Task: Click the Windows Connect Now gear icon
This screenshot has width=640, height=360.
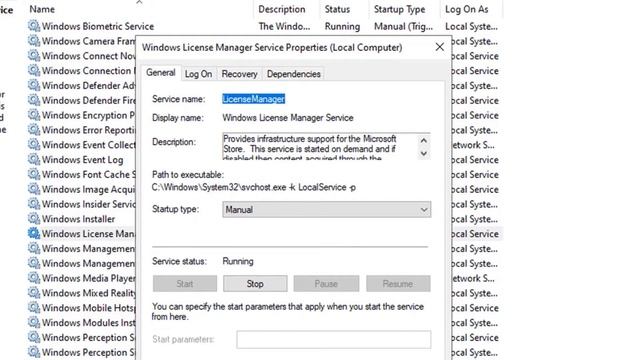Action: coord(34,56)
